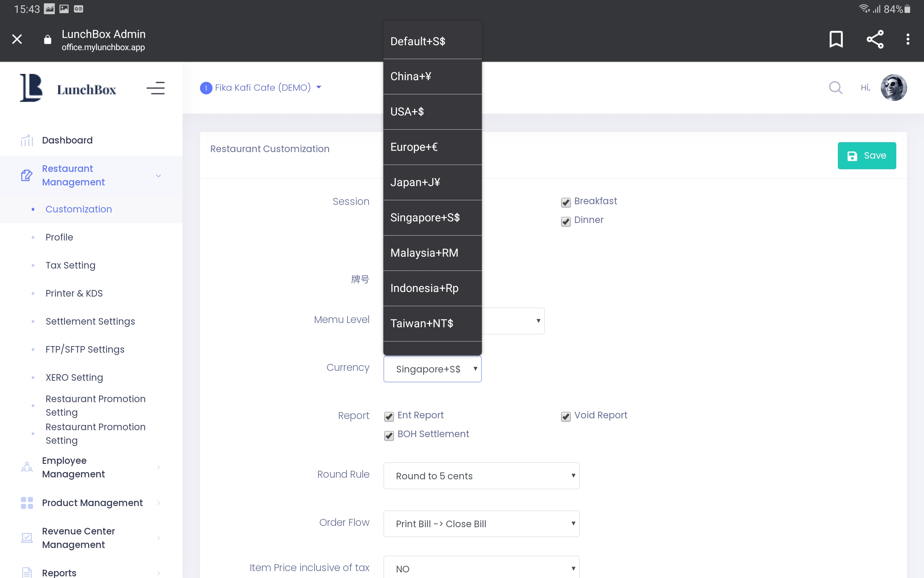The height and width of the screenshot is (578, 924).
Task: Open Tax Setting in sidebar
Action: (x=70, y=265)
